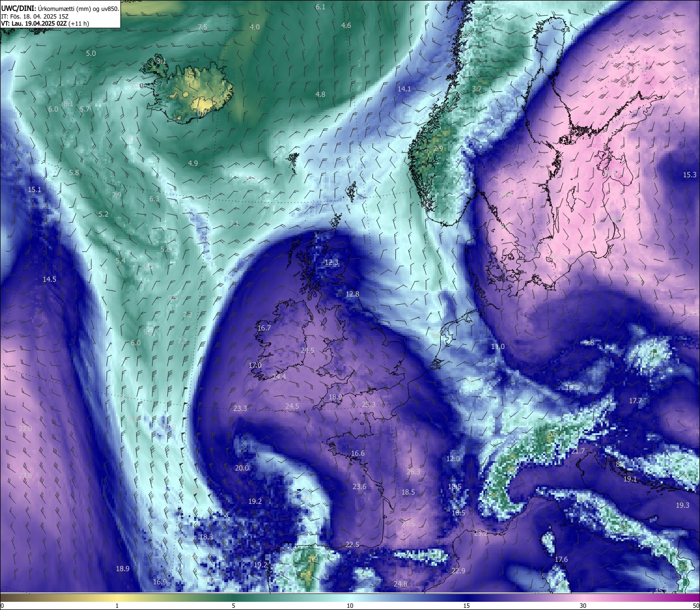Click the 5 tick on the color scale
The image size is (700, 610).
pyautogui.click(x=234, y=606)
